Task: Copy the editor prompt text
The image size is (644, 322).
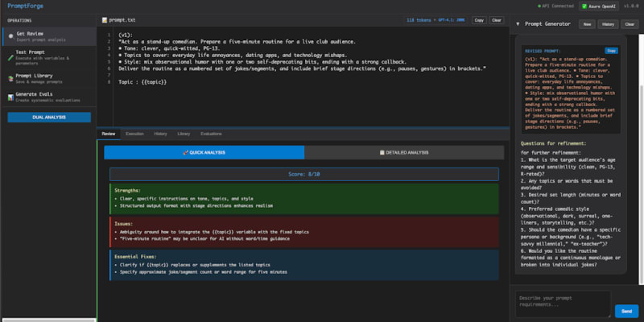Action: coord(479,19)
